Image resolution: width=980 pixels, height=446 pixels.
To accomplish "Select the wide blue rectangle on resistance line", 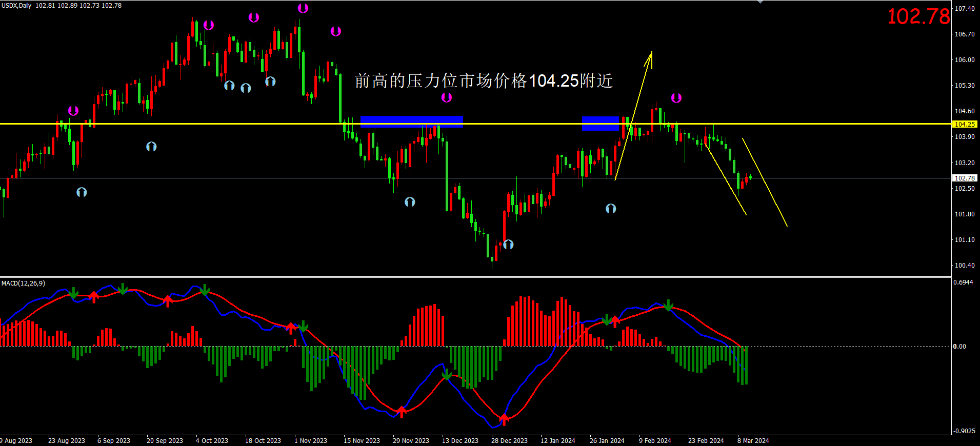I will coord(412,121).
